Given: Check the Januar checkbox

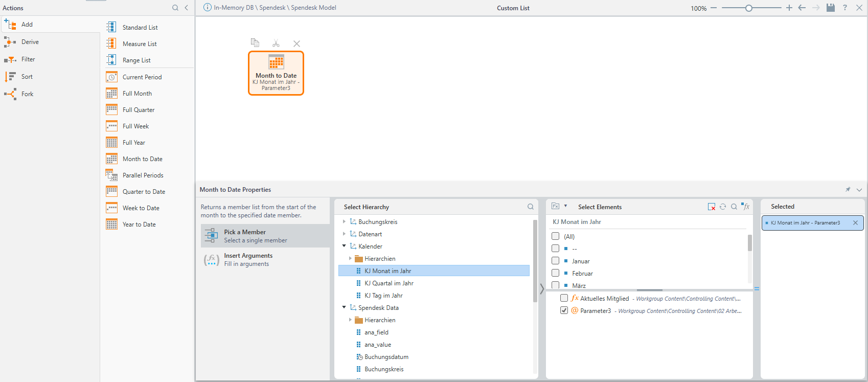Looking at the screenshot, I should pos(556,261).
